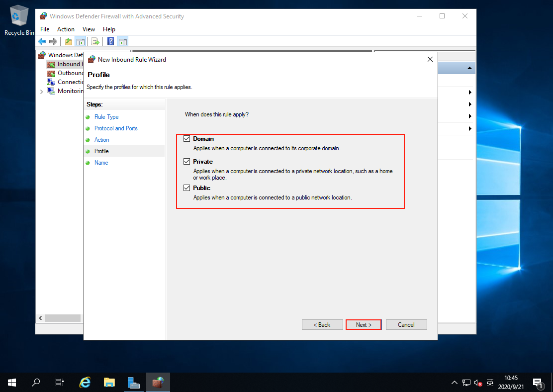Screen dimensions: 553x392
Task: Go to the Rule Type step
Action: click(106, 117)
